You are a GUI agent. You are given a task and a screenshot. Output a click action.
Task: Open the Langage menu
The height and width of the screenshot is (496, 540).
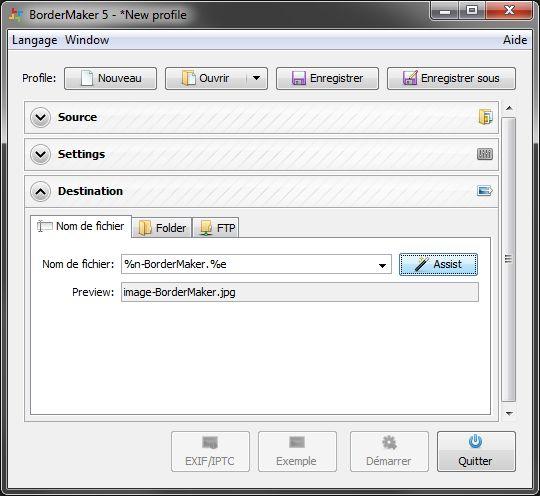pos(35,40)
